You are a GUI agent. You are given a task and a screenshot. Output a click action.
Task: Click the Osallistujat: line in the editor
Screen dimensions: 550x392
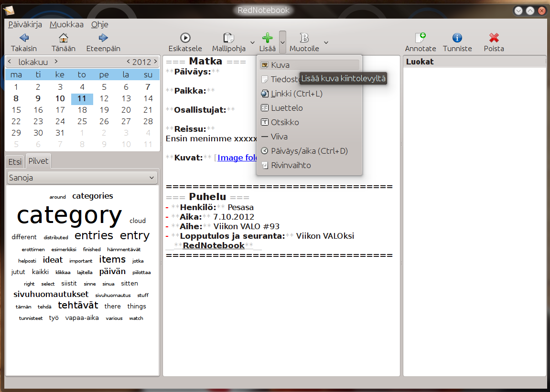pyautogui.click(x=200, y=110)
